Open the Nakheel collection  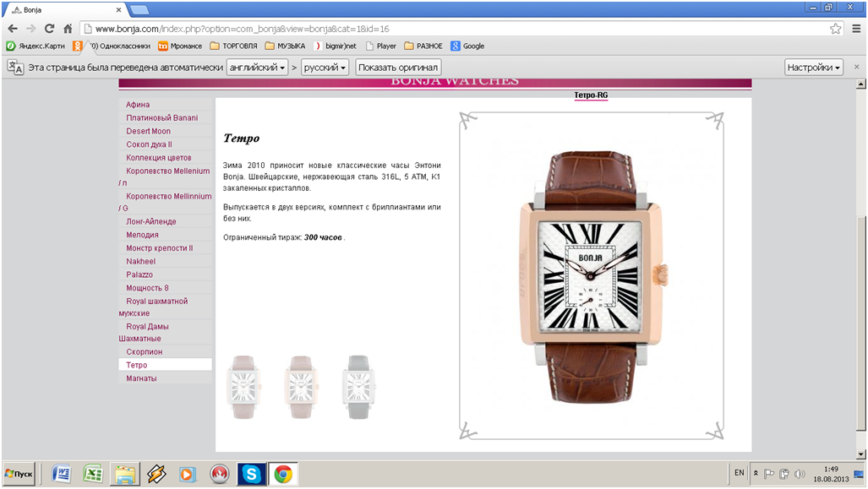140,261
